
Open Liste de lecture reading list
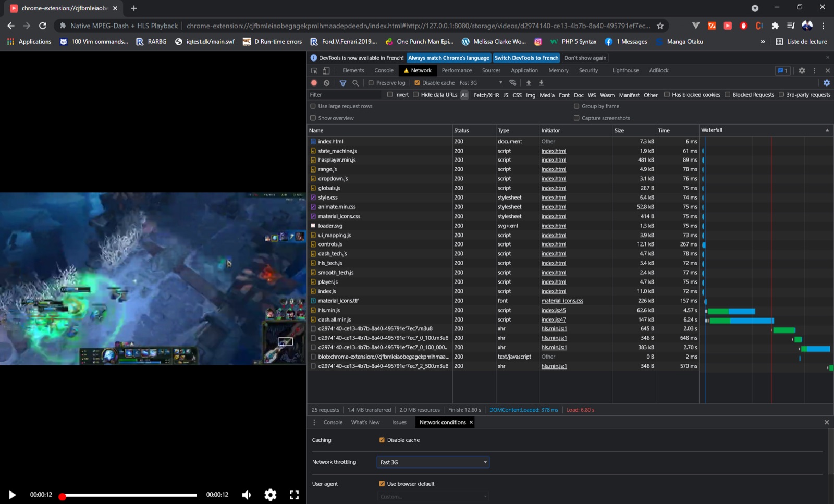[802, 42]
